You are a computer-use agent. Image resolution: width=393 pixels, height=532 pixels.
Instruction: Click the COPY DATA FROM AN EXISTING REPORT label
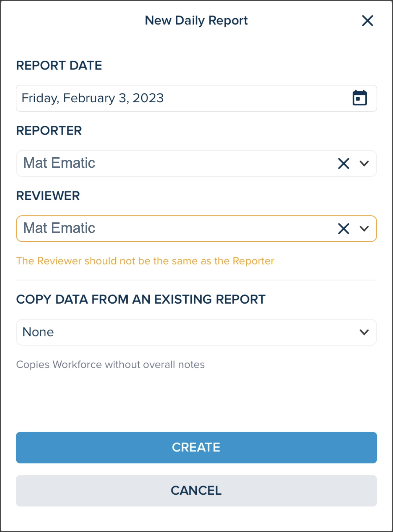141,299
